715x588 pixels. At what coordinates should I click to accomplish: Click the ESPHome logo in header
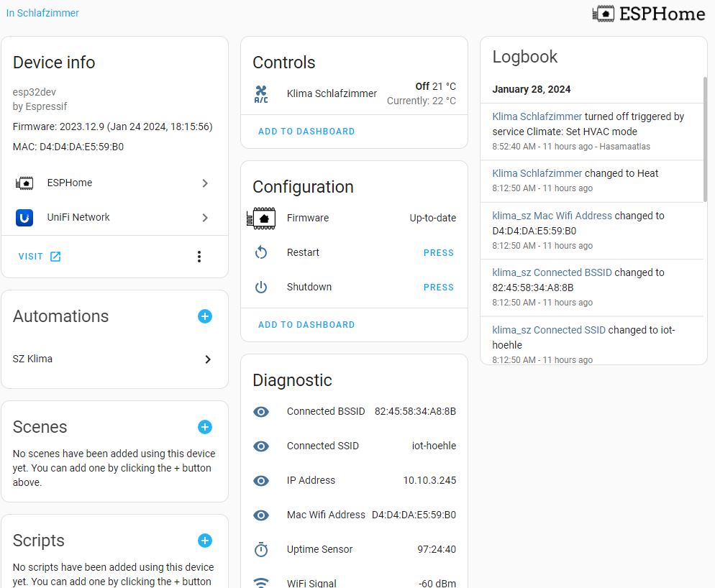(x=648, y=14)
